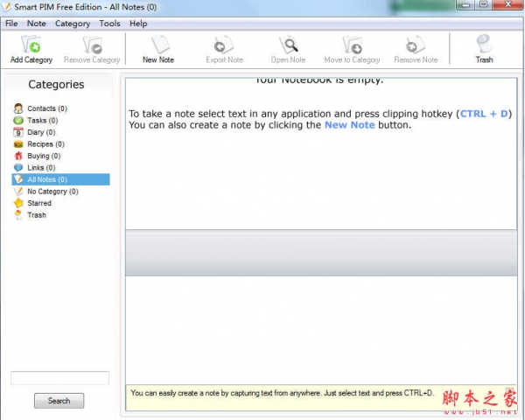
Task: Click the Remove Note toolbar icon
Action: (416, 50)
